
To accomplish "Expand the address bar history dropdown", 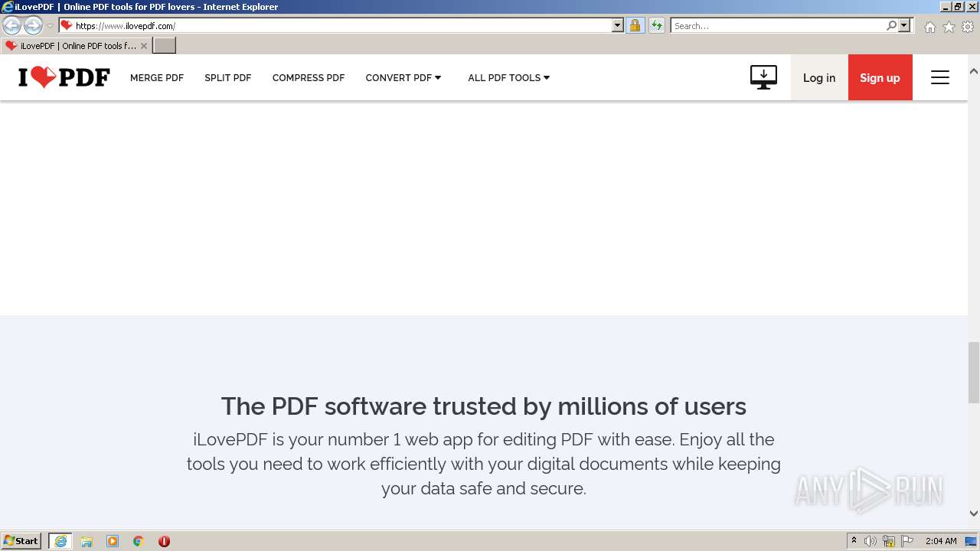I will 618,25.
